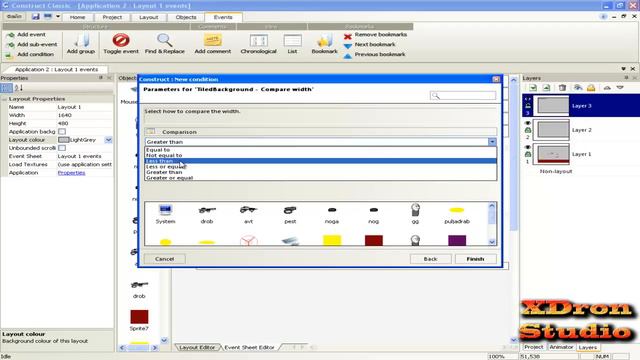Viewport: 640px width, 360px height.
Task: Switch to the Animator panel tab
Action: point(561,347)
